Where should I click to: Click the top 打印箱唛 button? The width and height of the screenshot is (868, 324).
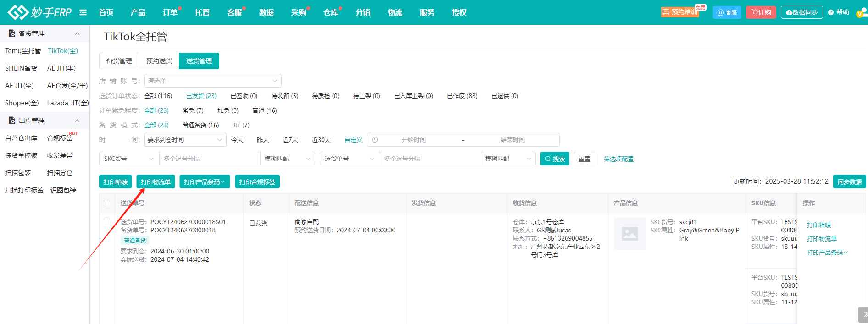coord(116,181)
